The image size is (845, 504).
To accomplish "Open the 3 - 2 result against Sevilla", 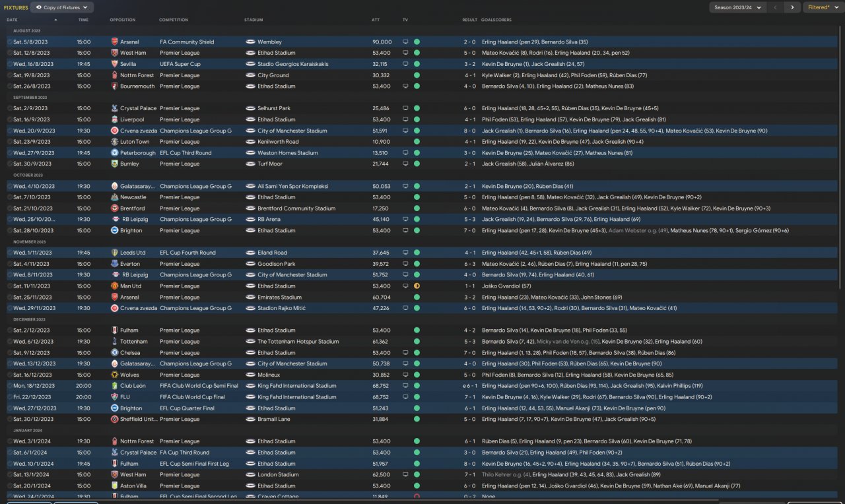I will coord(470,64).
